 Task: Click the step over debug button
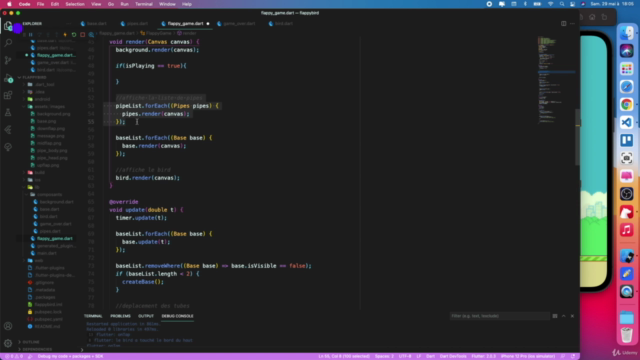tap(40, 35)
